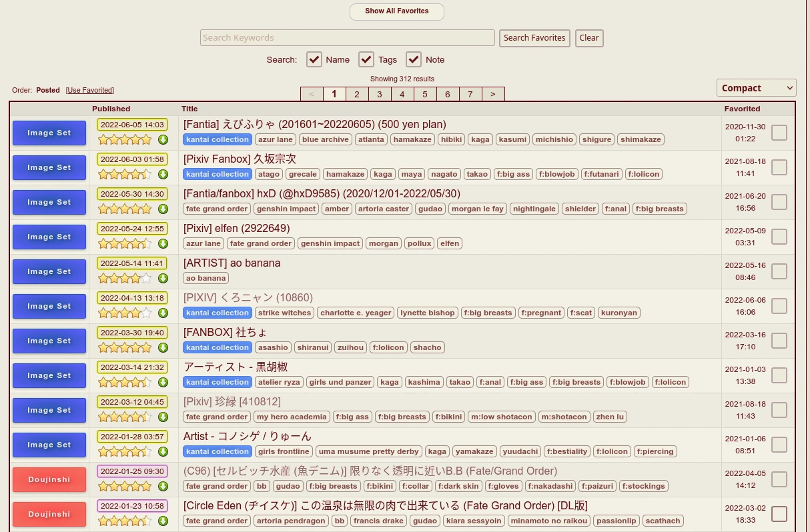Uncheck the Name search checkbox
810x532 pixels.
coord(314,59)
